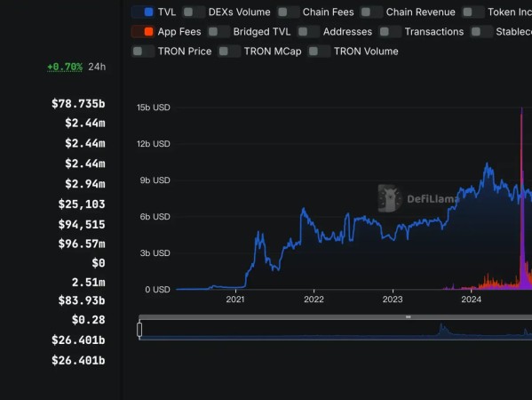Click the $0.28 value
Screen dimensions: 532x400
pos(89,320)
